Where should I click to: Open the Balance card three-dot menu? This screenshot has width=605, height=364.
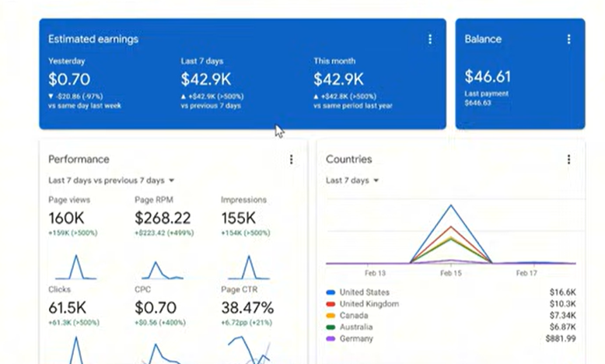click(x=568, y=39)
